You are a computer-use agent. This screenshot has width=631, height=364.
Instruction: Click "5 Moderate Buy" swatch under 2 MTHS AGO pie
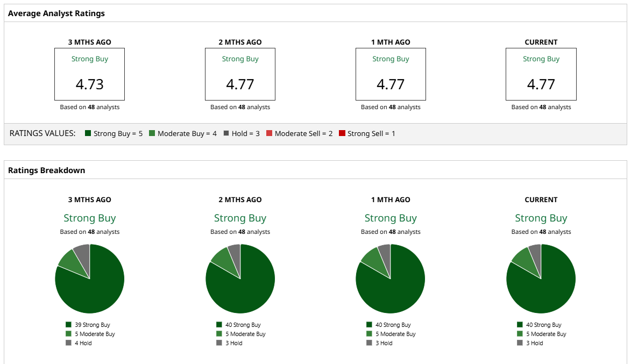click(219, 334)
